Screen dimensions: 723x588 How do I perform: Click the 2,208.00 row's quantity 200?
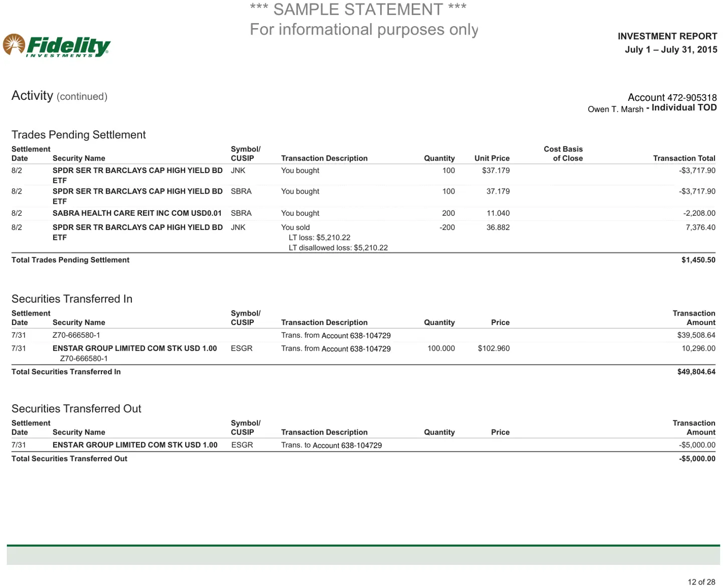click(x=449, y=213)
